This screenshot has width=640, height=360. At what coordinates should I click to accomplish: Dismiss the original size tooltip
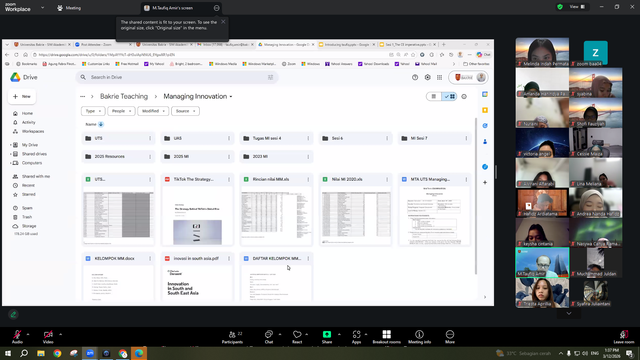(x=223, y=22)
